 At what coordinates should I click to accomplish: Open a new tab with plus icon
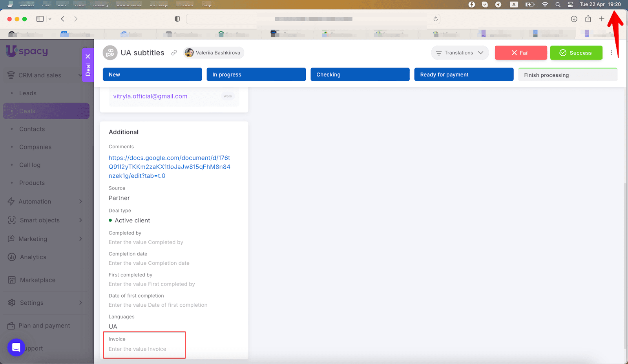point(601,19)
